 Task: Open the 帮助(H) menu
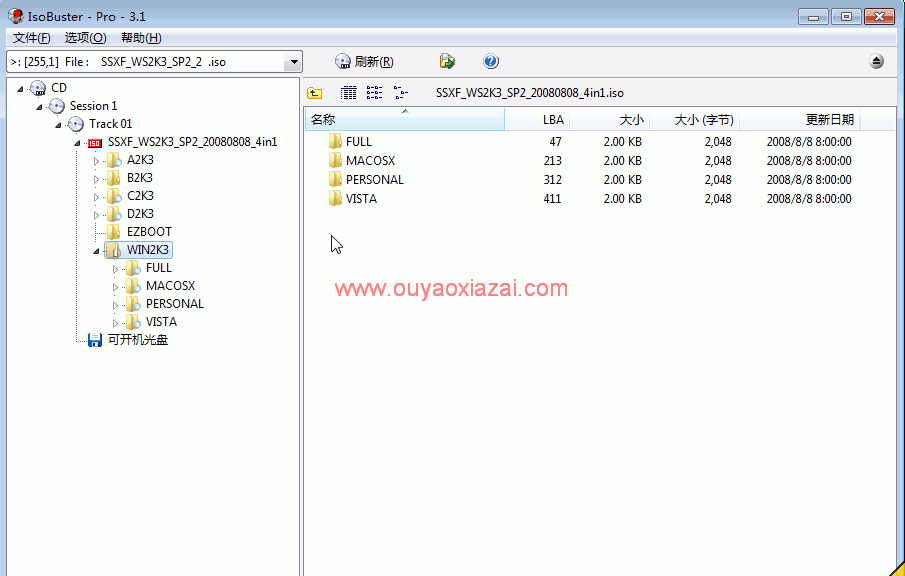pyautogui.click(x=141, y=38)
